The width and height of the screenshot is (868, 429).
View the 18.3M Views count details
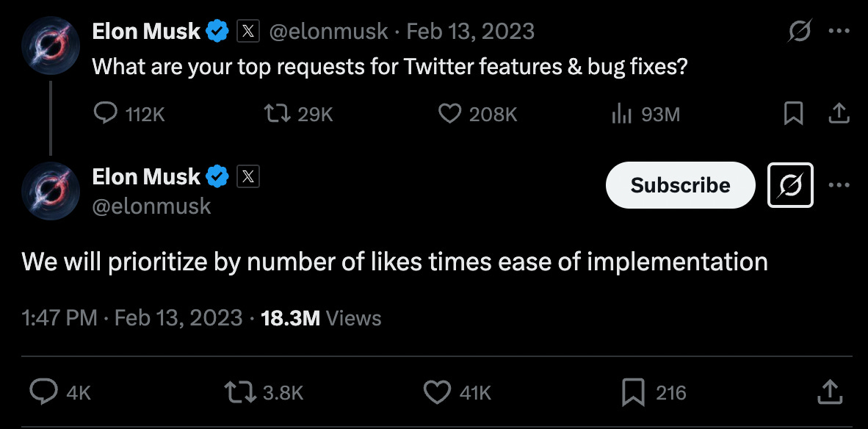(320, 318)
